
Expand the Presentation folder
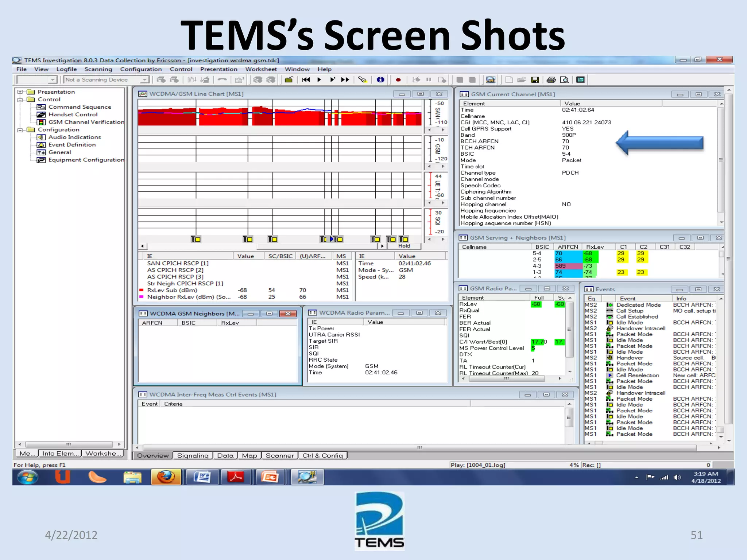coord(20,92)
